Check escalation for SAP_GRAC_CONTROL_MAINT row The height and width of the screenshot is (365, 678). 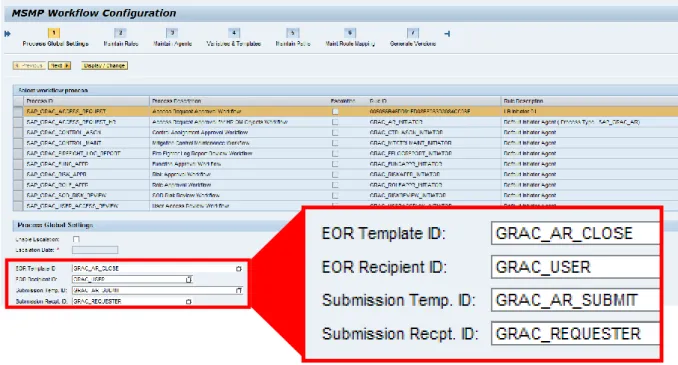click(335, 143)
